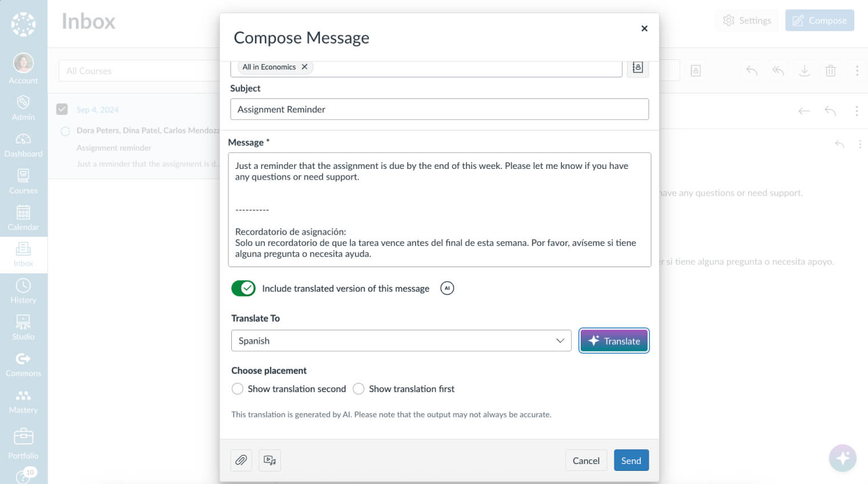Open the All Courses filter dropdown
The image size is (868, 484).
(x=137, y=71)
